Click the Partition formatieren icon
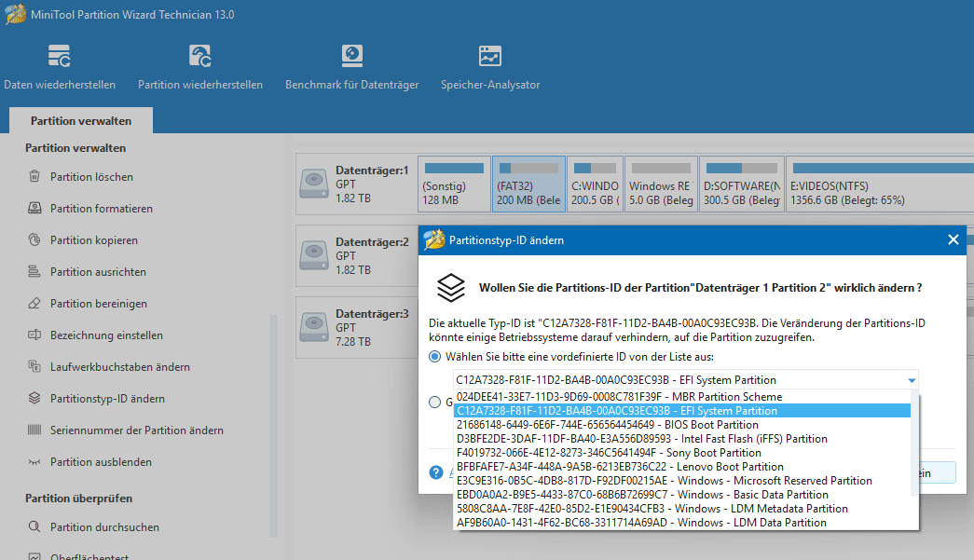The image size is (974, 560). 34,208
